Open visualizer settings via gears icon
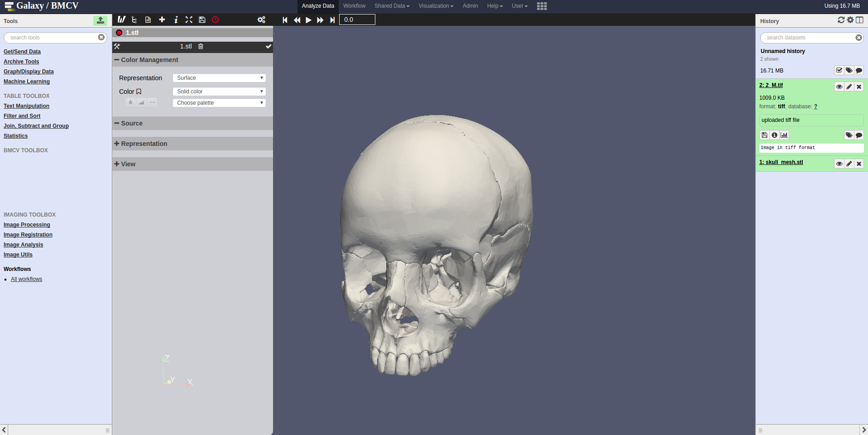 (x=261, y=19)
